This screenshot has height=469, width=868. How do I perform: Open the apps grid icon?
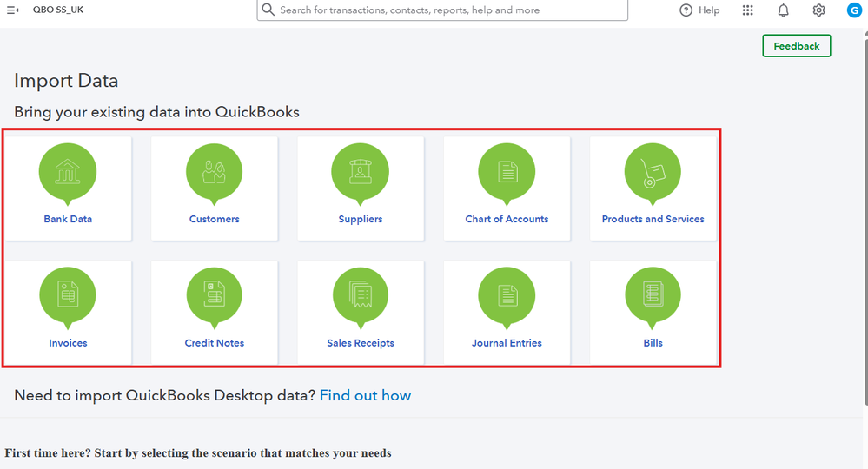click(748, 10)
